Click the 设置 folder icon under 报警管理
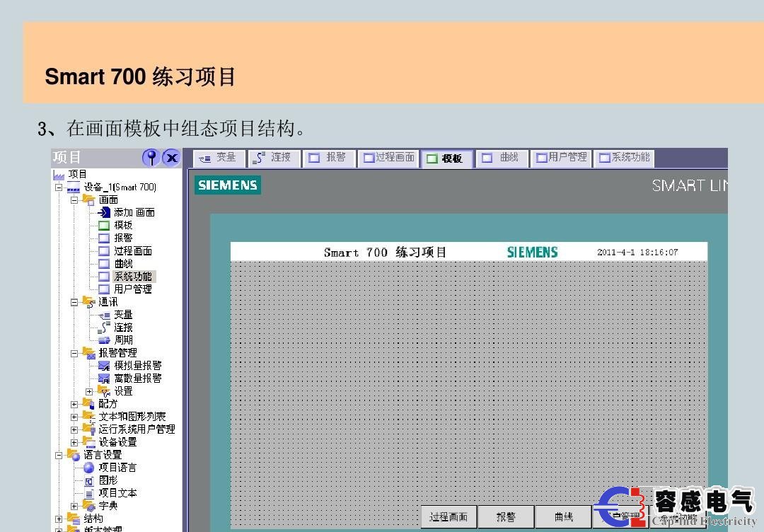This screenshot has width=764, height=532. [104, 391]
